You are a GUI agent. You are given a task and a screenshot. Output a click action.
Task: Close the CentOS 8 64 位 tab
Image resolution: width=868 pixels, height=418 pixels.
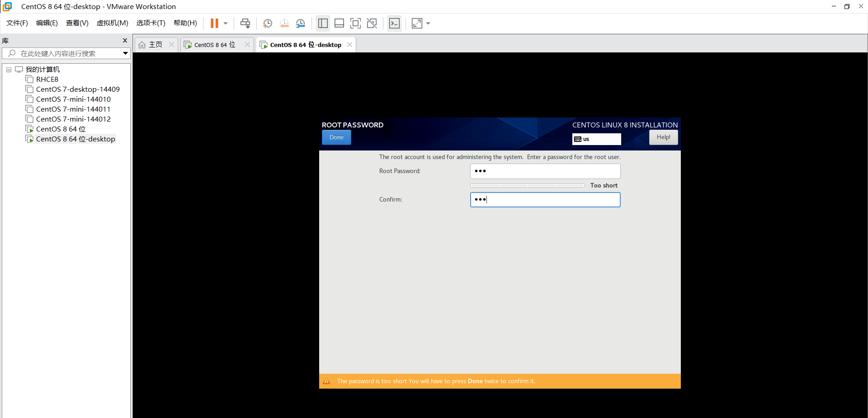point(247,44)
